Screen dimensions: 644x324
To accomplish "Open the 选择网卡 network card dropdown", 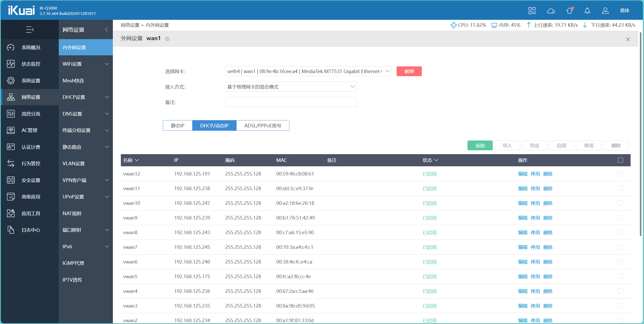I will [x=308, y=71].
